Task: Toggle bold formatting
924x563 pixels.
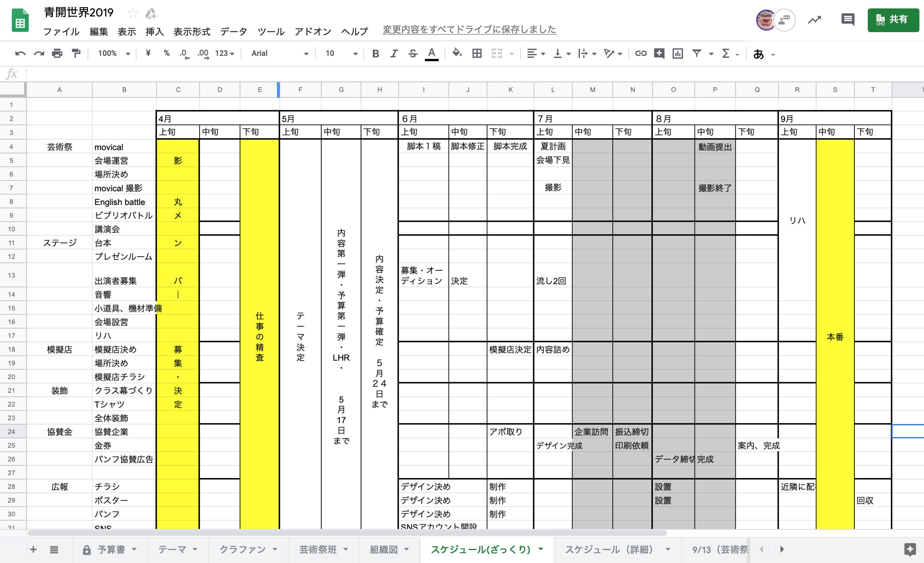Action: click(375, 54)
